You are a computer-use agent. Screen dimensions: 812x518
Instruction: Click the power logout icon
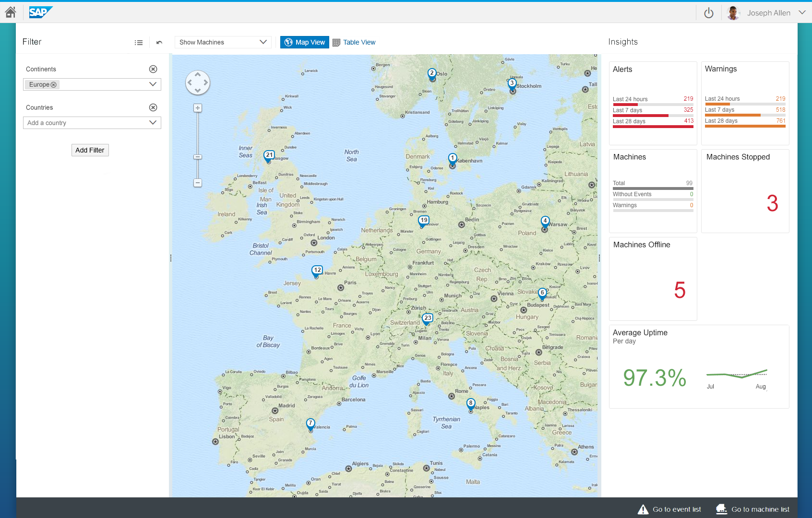[708, 13]
